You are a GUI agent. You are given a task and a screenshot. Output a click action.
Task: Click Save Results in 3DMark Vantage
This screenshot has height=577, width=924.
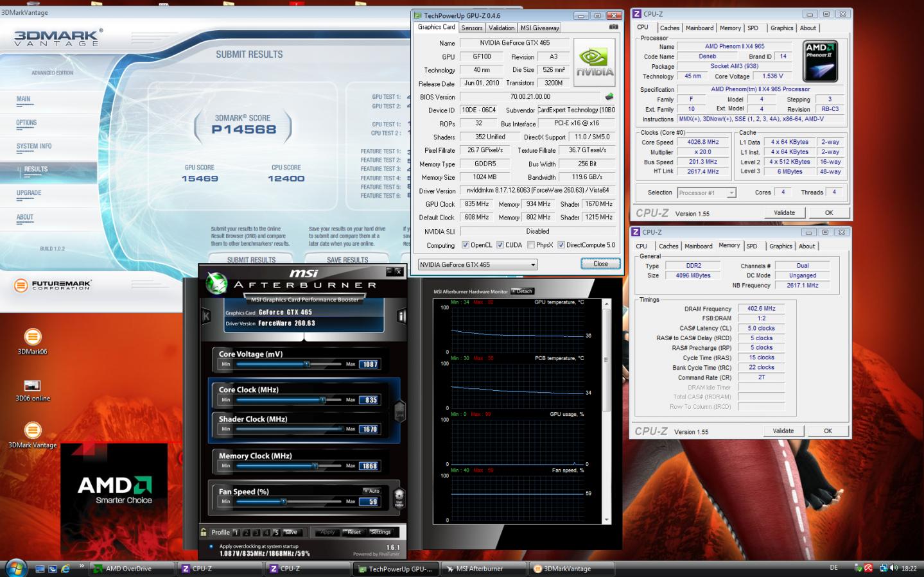(x=347, y=260)
